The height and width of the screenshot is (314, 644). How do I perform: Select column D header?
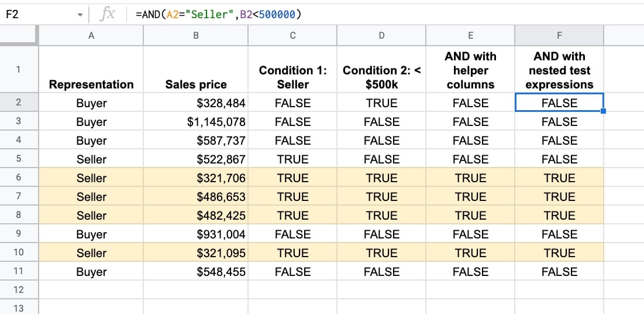coord(381,36)
